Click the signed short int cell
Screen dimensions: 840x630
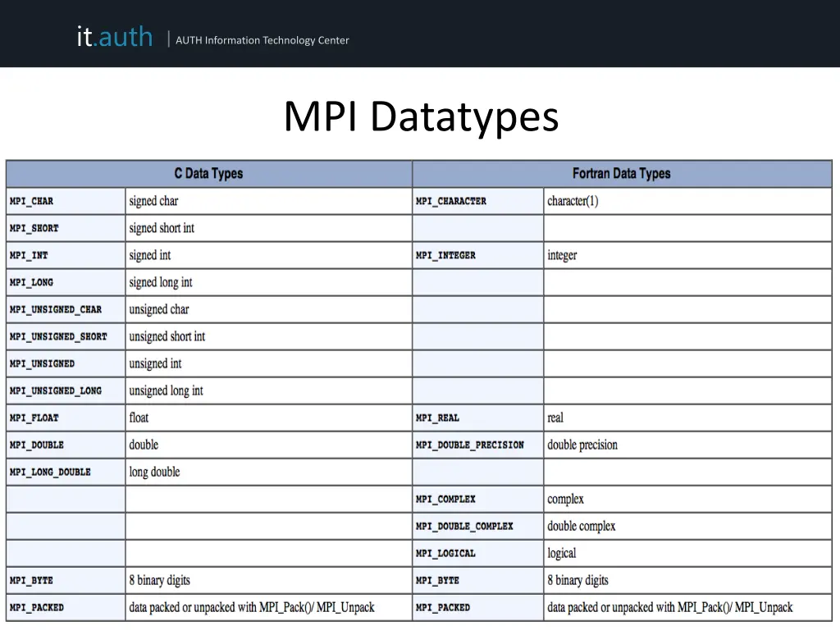click(268, 228)
